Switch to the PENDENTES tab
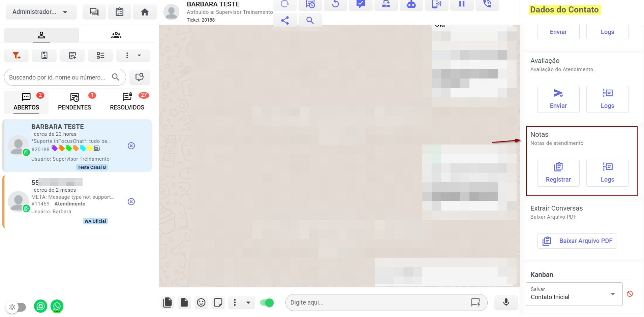The image size is (644, 317). click(x=74, y=102)
